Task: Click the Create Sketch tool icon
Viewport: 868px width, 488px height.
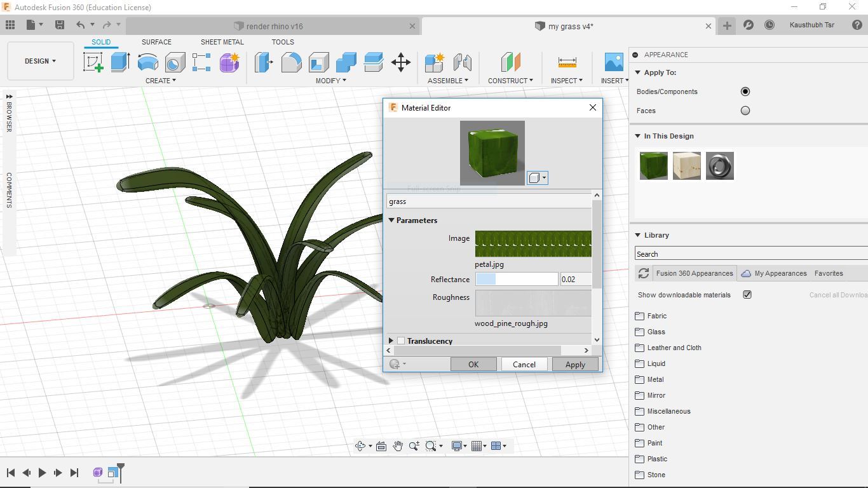Action: (x=93, y=62)
